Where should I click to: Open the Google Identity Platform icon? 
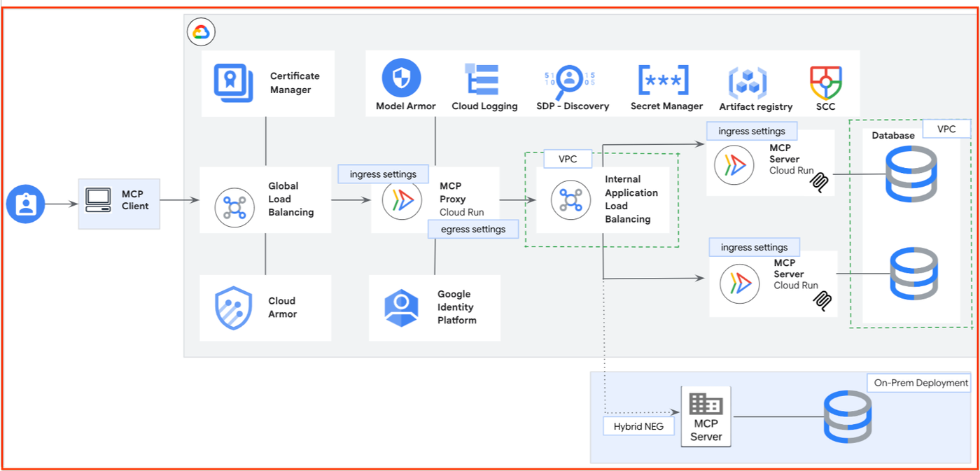tap(401, 307)
